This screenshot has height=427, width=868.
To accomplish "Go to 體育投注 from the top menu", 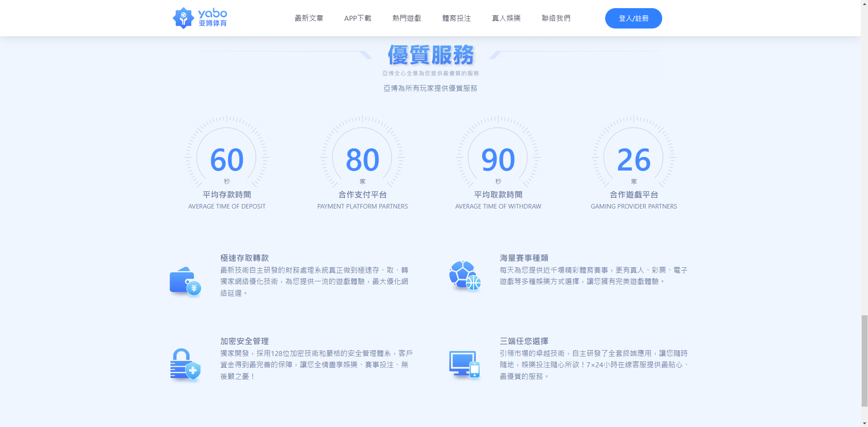I will (456, 18).
